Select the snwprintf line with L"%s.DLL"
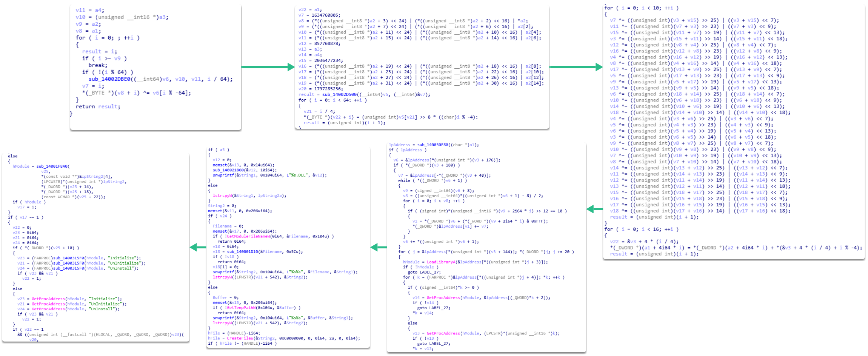This screenshot has height=356, width=868. point(270,175)
